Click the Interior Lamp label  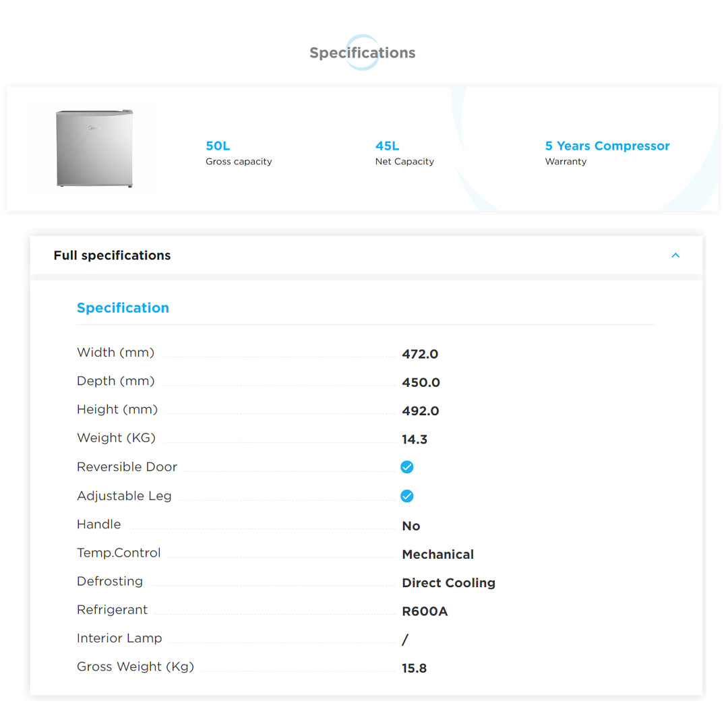click(119, 638)
